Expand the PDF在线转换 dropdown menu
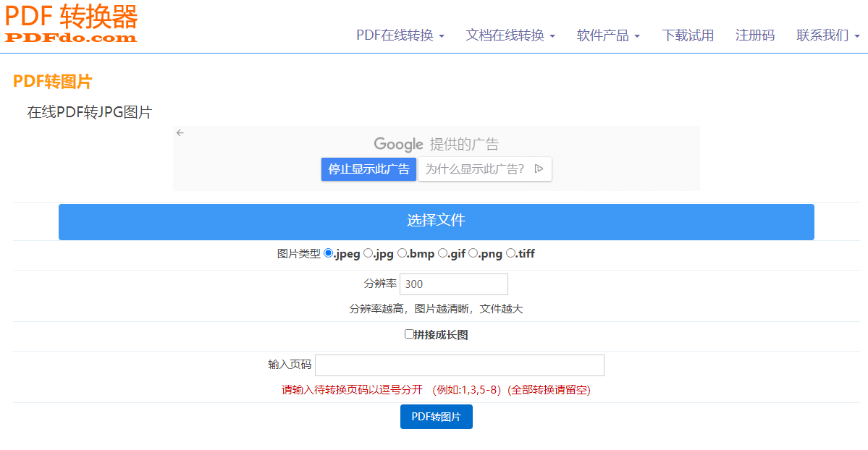Viewport: 868px width, 450px height. 400,35
